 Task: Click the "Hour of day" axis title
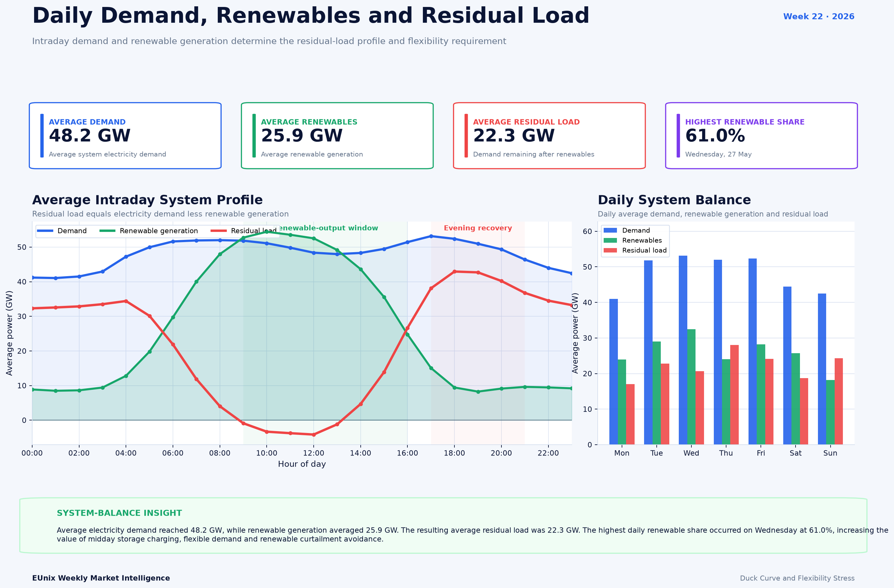[302, 464]
